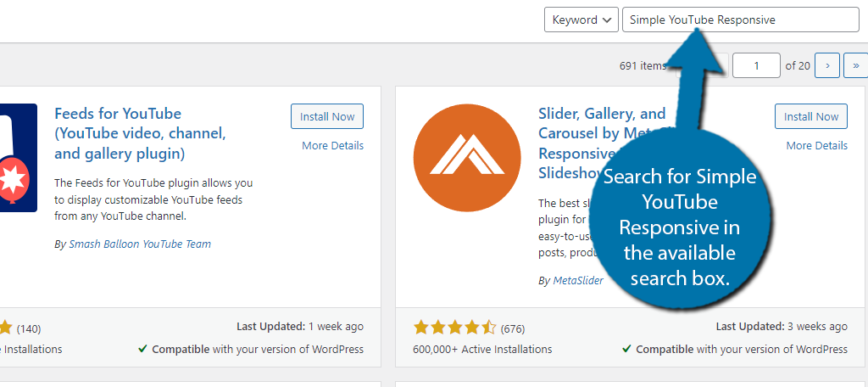Go to next page of results
Viewport: 868px width, 387px height.
[828, 65]
